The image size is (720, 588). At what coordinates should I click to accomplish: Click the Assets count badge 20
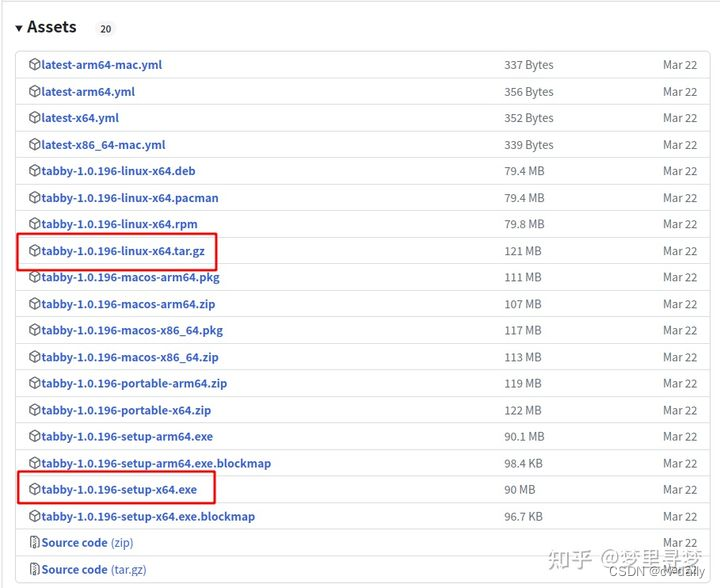pos(106,29)
